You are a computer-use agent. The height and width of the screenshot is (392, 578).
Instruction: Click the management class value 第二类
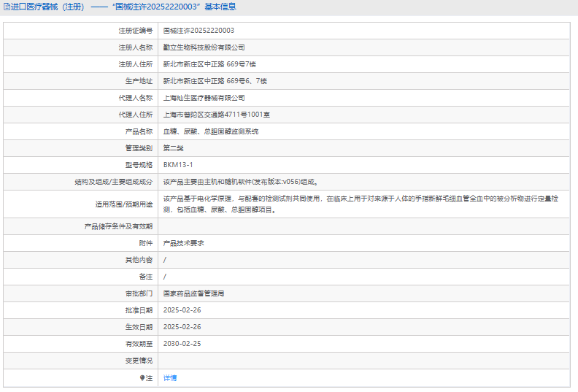coord(174,148)
